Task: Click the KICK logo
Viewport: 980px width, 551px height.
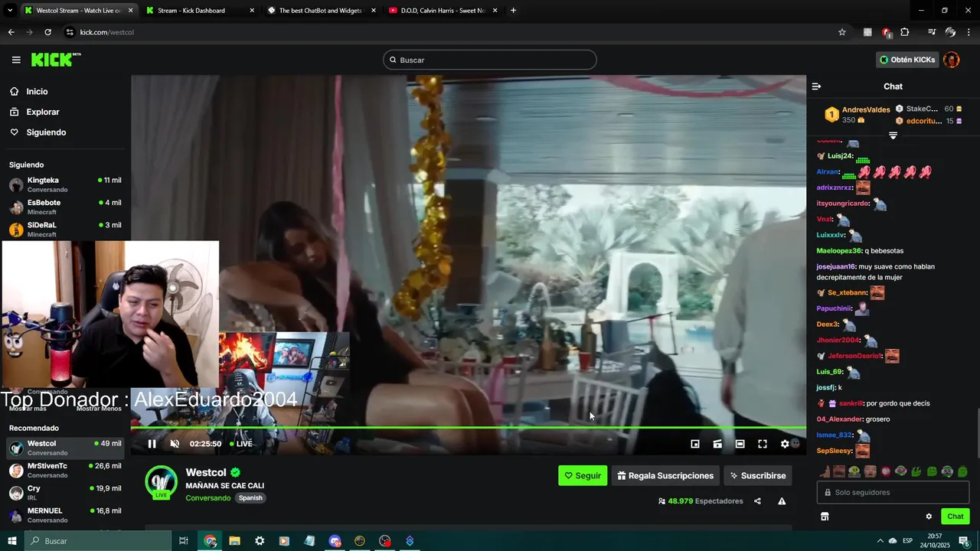Action: point(56,60)
